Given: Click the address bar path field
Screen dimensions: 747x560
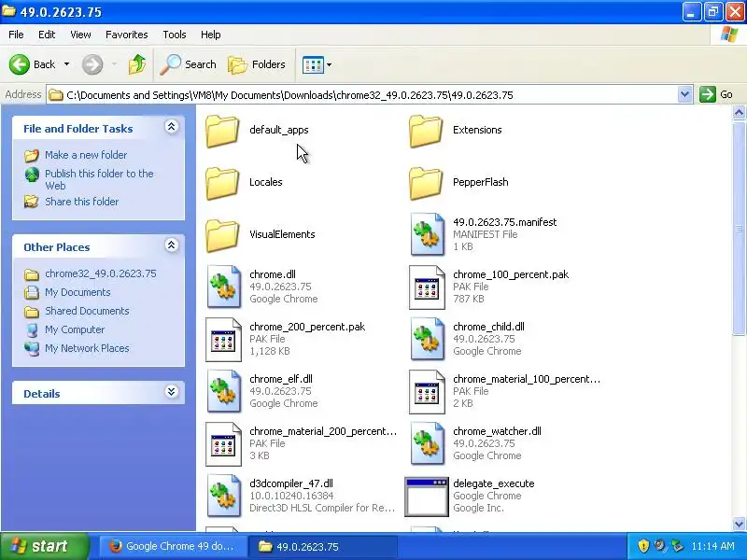Looking at the screenshot, I should (x=362, y=95).
